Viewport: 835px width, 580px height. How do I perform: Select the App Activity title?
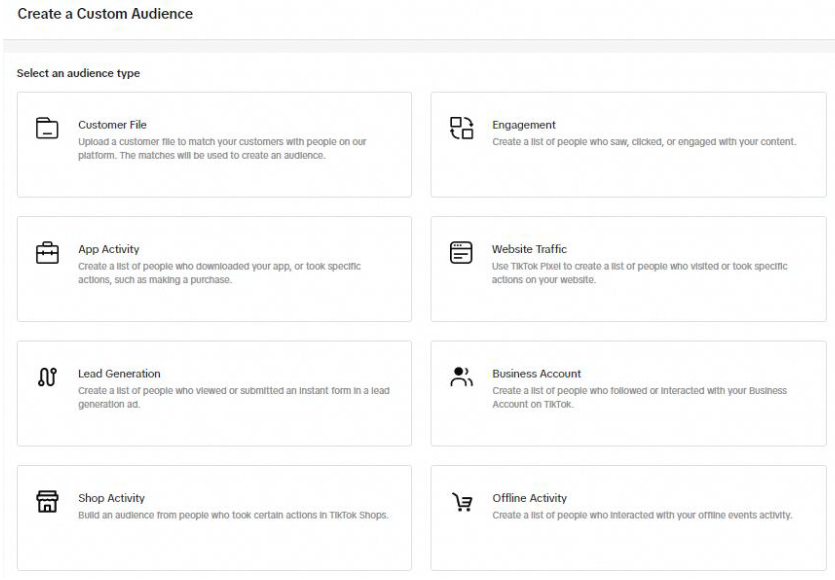[108, 249]
